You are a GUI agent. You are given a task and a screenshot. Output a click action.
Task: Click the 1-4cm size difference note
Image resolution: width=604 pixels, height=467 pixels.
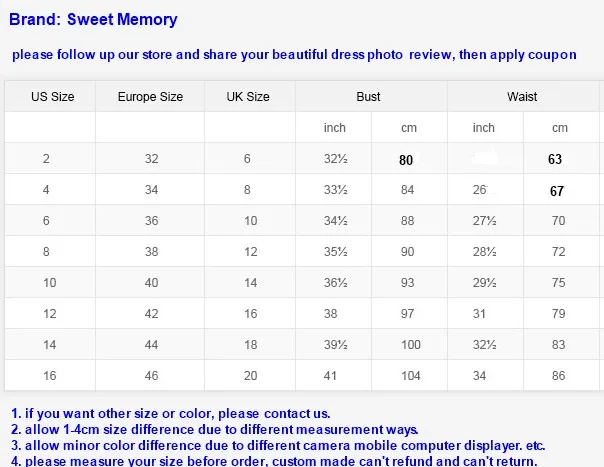215,430
